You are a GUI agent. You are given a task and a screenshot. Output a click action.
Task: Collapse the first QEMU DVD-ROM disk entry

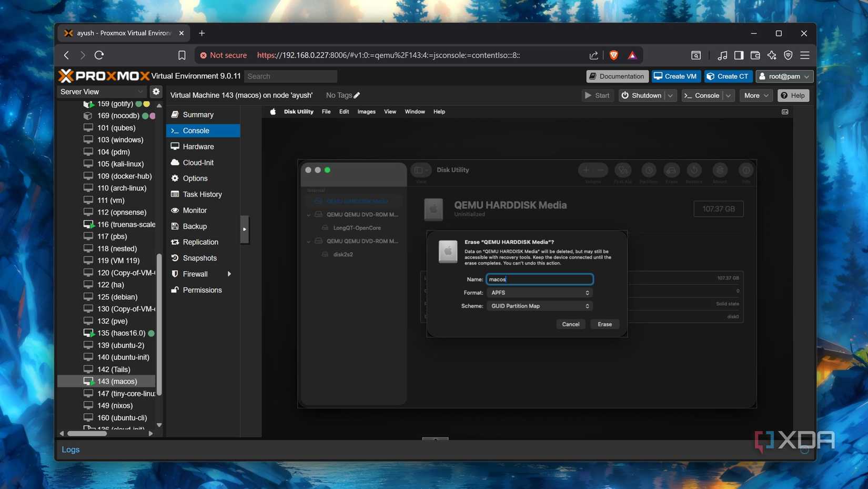click(309, 215)
